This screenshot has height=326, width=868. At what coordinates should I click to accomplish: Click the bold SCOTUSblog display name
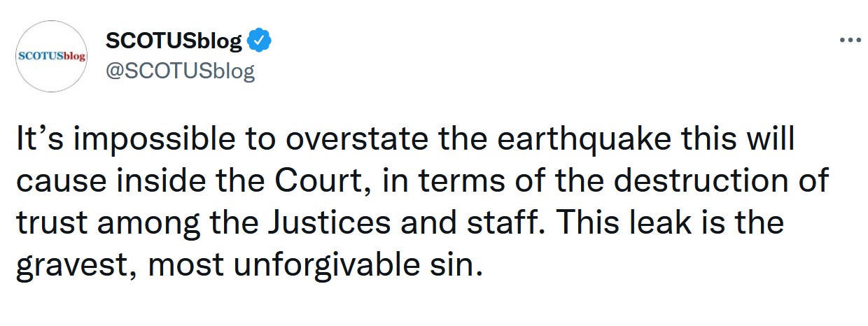click(x=174, y=41)
